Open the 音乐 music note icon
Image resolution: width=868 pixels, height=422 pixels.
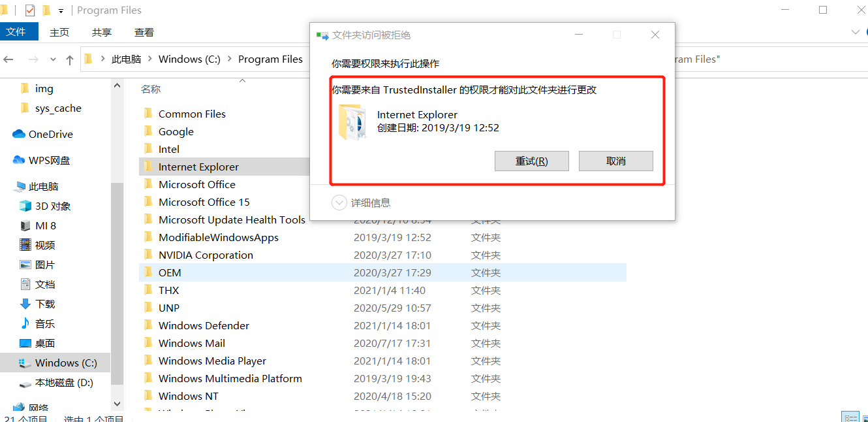pos(25,323)
